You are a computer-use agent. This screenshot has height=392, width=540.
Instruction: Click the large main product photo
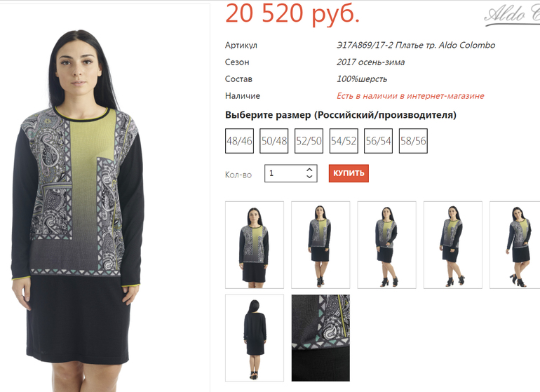pyautogui.click(x=105, y=198)
